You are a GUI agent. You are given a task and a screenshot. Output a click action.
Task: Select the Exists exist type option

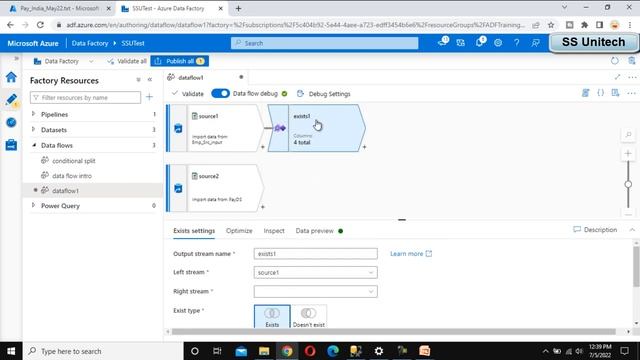tap(272, 316)
